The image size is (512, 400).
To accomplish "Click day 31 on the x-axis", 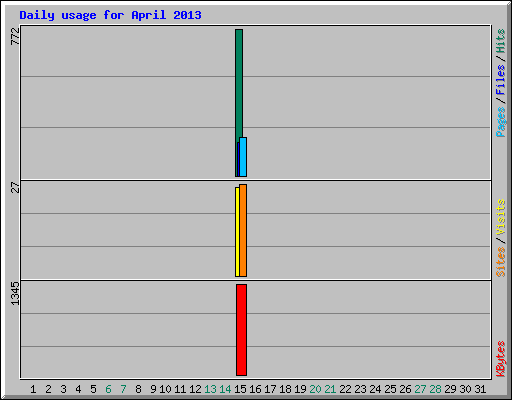I will tap(480, 389).
